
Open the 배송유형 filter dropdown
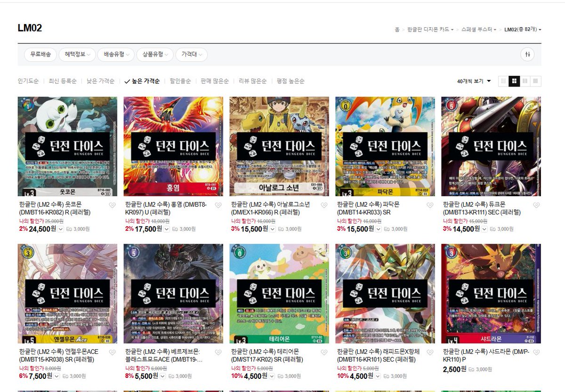pyautogui.click(x=116, y=55)
